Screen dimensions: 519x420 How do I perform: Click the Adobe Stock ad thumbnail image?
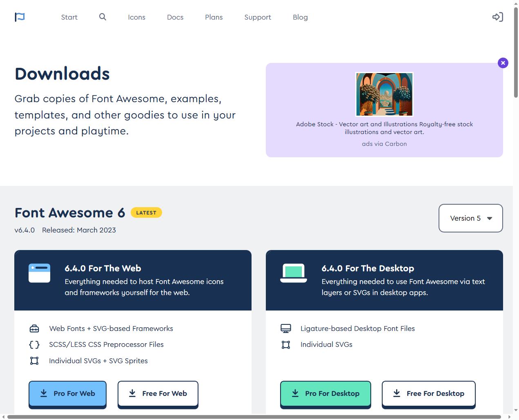pos(384,94)
